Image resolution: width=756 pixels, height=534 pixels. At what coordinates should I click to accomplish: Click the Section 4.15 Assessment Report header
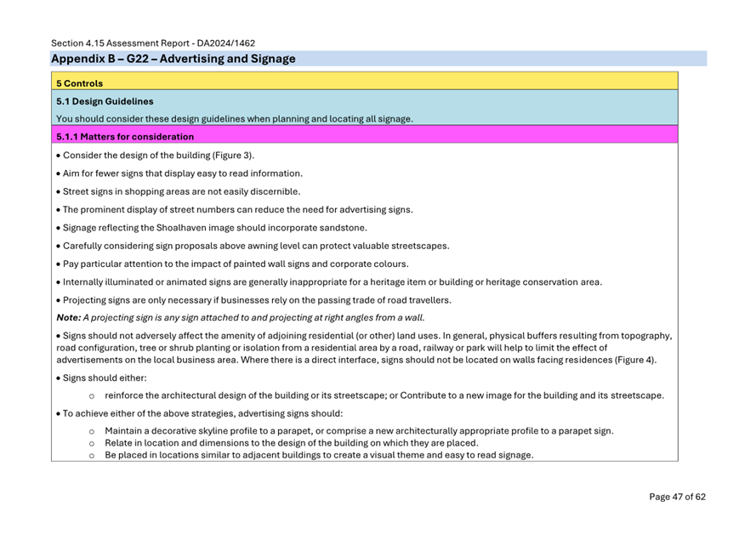152,43
